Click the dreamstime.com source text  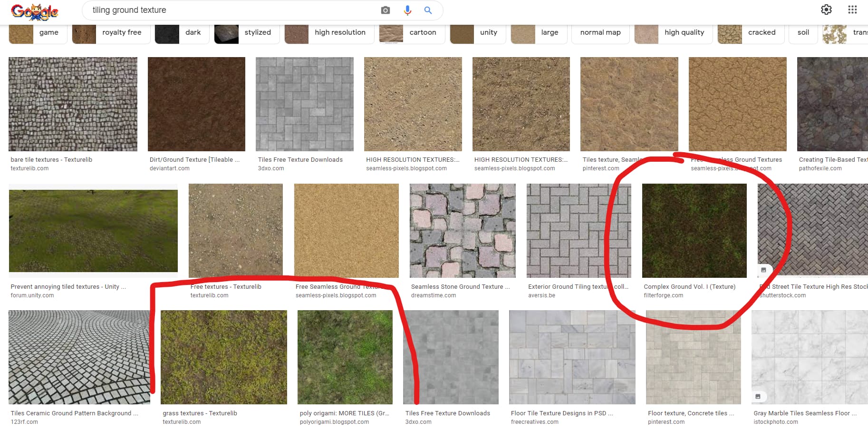(x=434, y=295)
